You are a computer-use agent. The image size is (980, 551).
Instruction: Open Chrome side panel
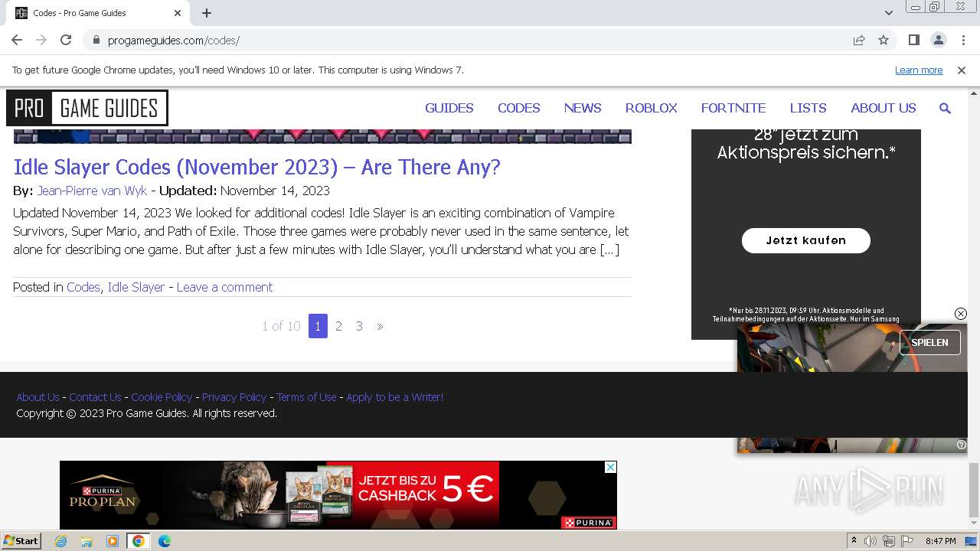(913, 40)
